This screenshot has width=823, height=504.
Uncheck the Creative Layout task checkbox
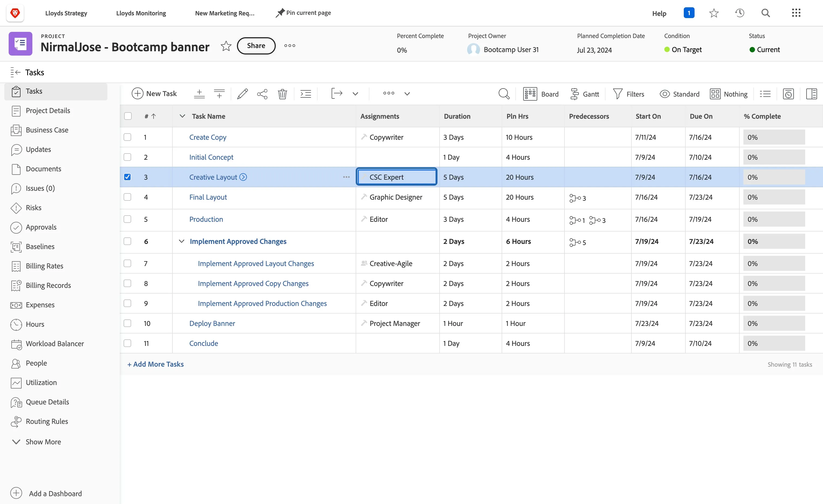[127, 177]
